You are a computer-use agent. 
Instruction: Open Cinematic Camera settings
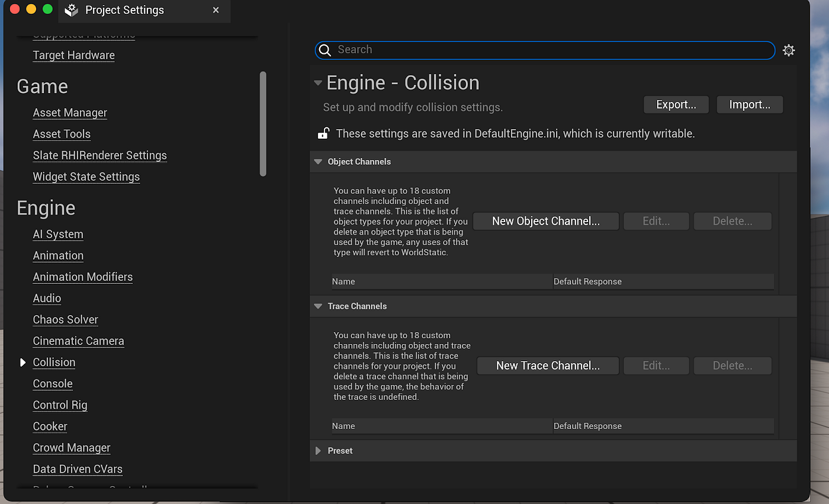(79, 341)
